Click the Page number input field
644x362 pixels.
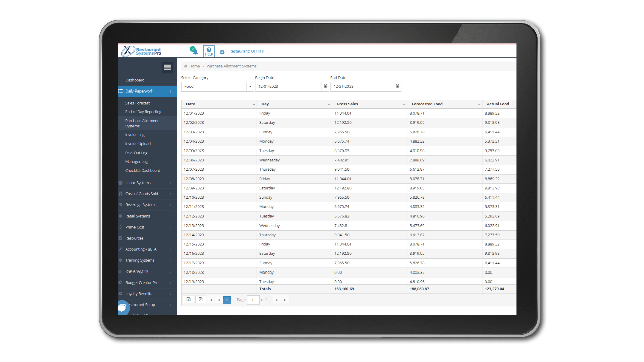[x=253, y=300]
